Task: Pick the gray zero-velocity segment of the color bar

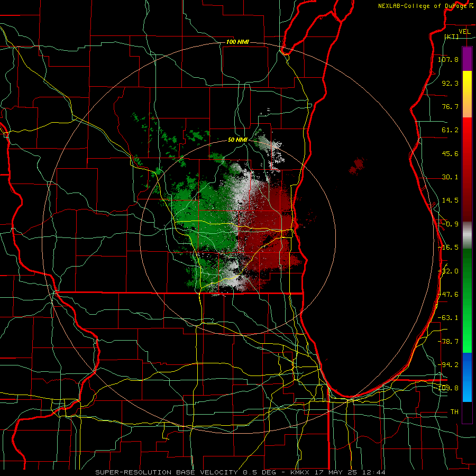Action: pyautogui.click(x=467, y=235)
